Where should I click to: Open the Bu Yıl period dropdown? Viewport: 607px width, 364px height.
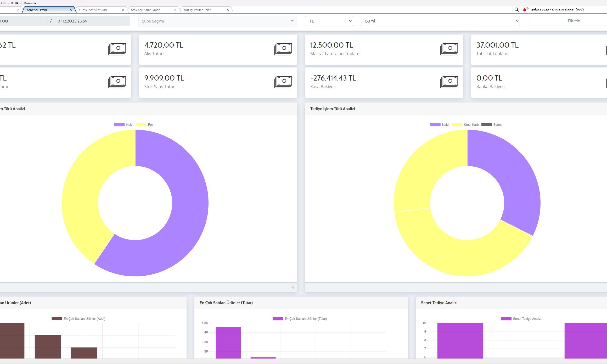(440, 21)
